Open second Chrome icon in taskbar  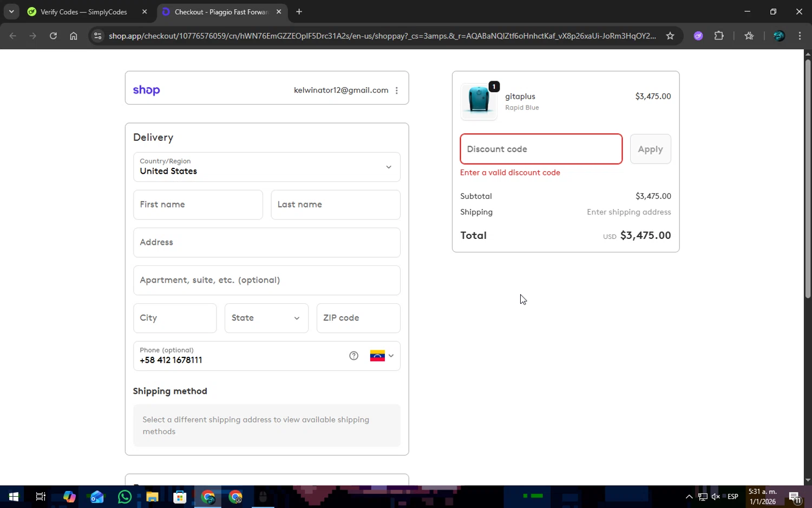[235, 497]
